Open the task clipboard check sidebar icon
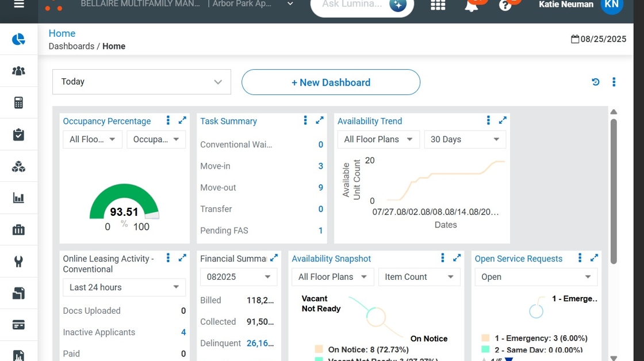Screen dimensions: 644x361 (x=18, y=135)
